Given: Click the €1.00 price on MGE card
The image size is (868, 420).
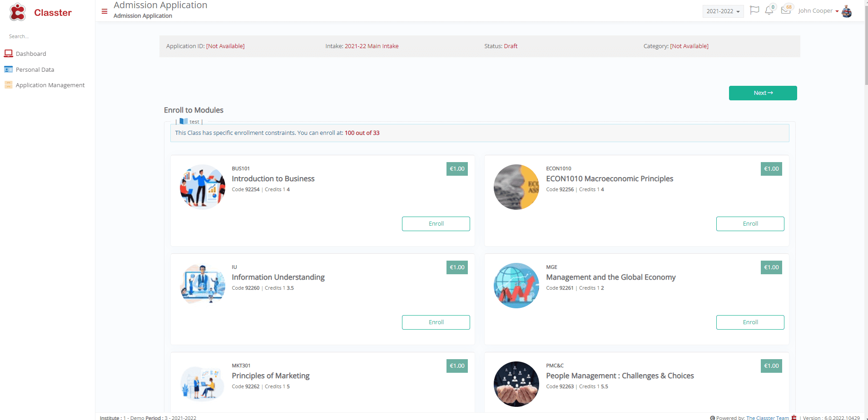Looking at the screenshot, I should [x=771, y=267].
